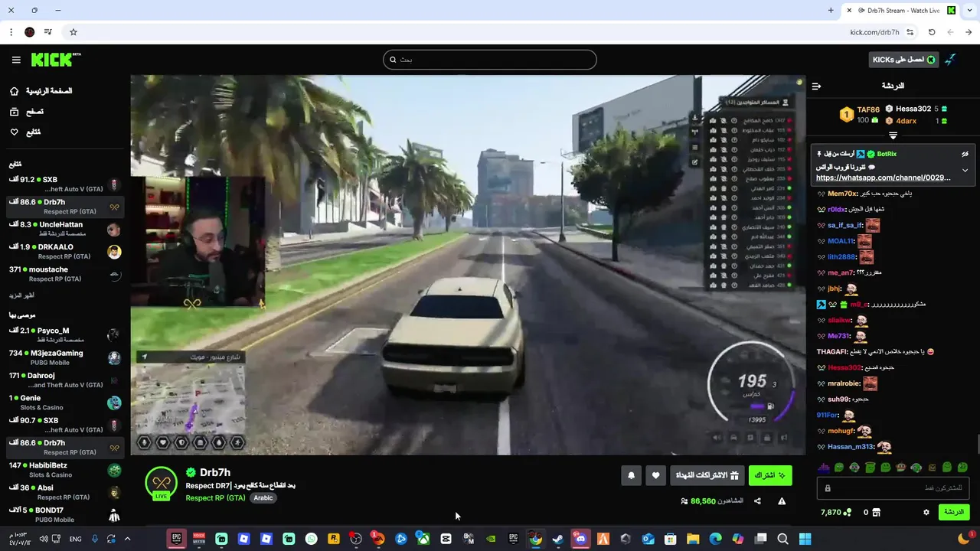Image resolution: width=980 pixels, height=551 pixels.
Task: Open TAF86 in the gift leaderboard
Action: tap(868, 109)
